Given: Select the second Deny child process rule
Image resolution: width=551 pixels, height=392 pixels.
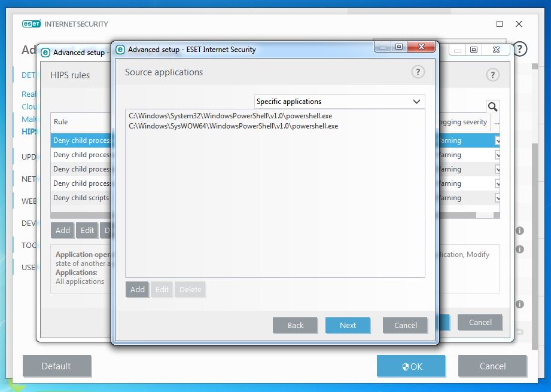Looking at the screenshot, I should 81,155.
